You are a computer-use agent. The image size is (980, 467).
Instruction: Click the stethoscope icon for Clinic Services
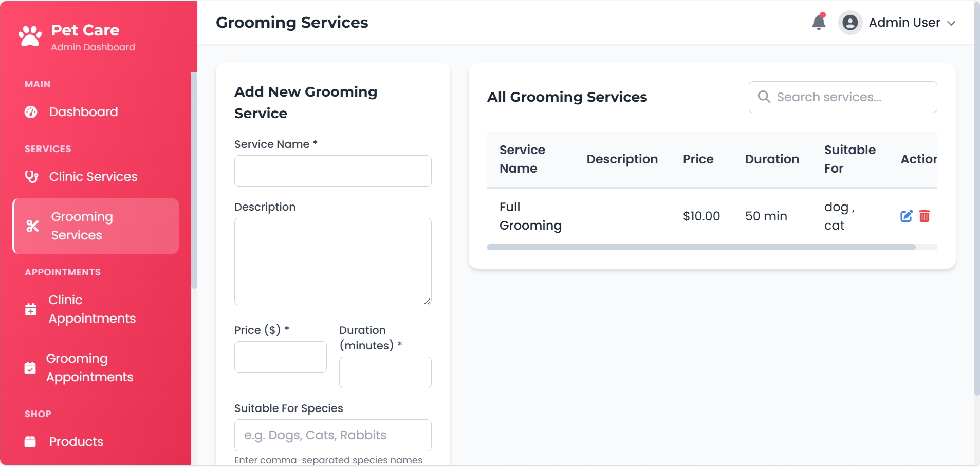click(x=31, y=177)
